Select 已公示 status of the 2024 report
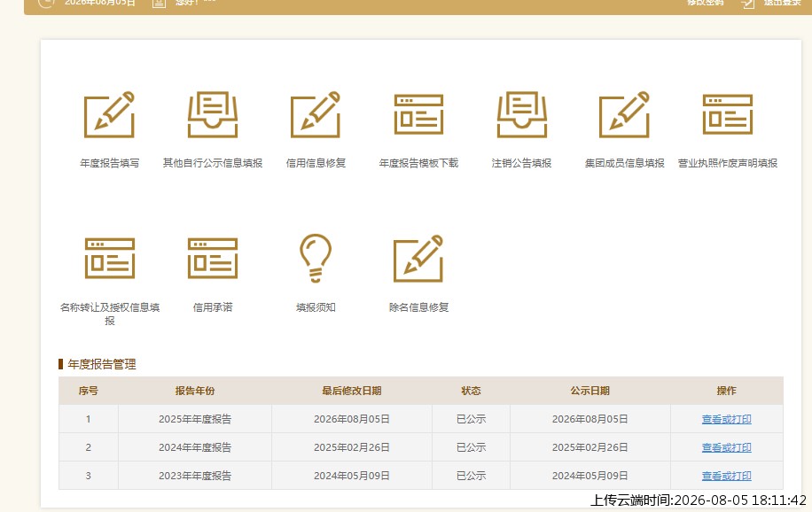This screenshot has width=812, height=512. click(x=471, y=447)
